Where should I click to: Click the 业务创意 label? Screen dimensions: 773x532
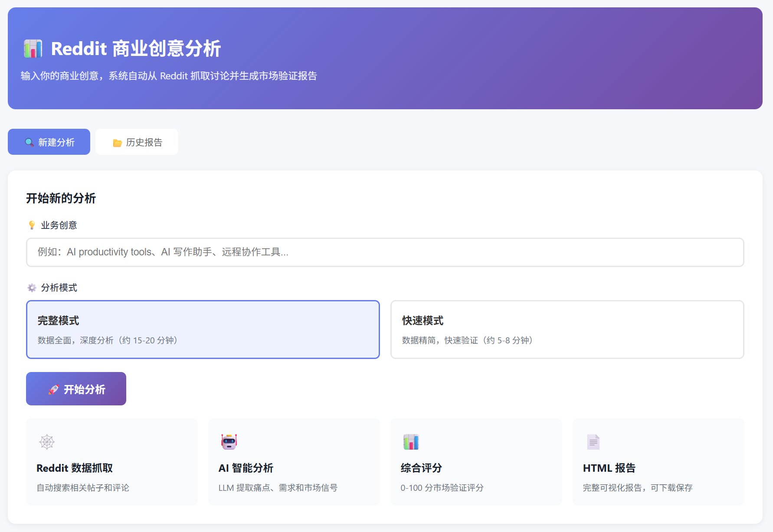[x=59, y=225]
